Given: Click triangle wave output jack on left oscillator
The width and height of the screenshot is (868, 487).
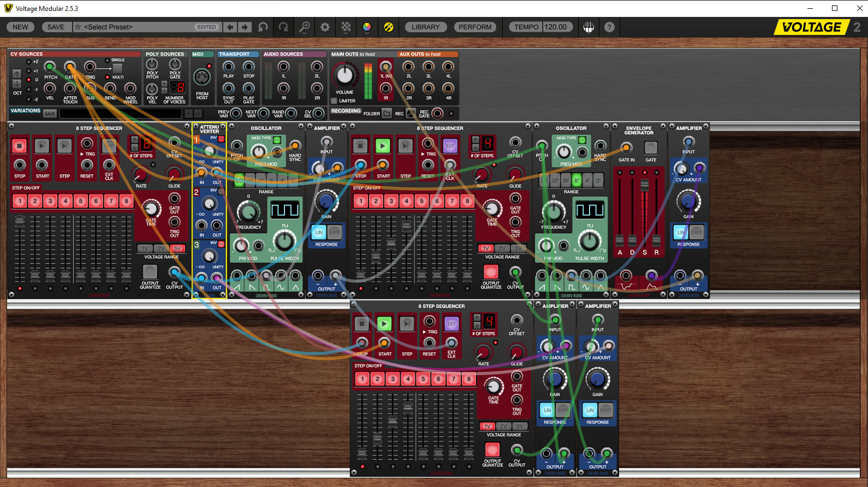Looking at the screenshot, I should point(295,275).
